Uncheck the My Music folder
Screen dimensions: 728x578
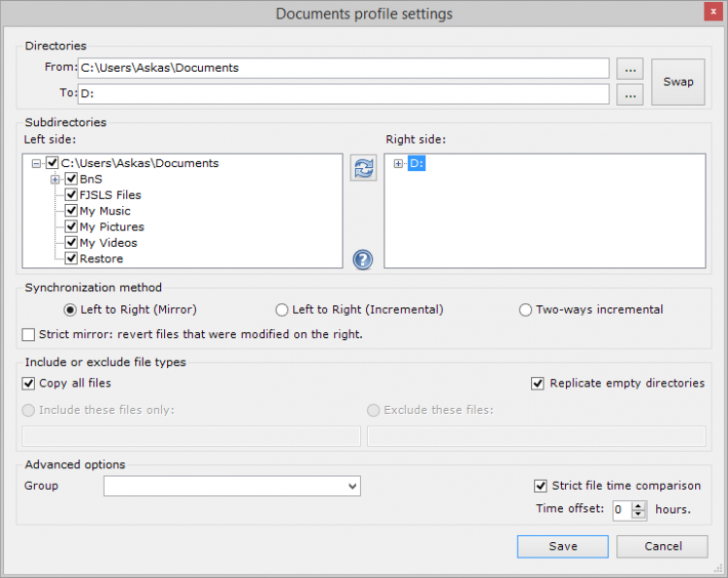tap(71, 211)
